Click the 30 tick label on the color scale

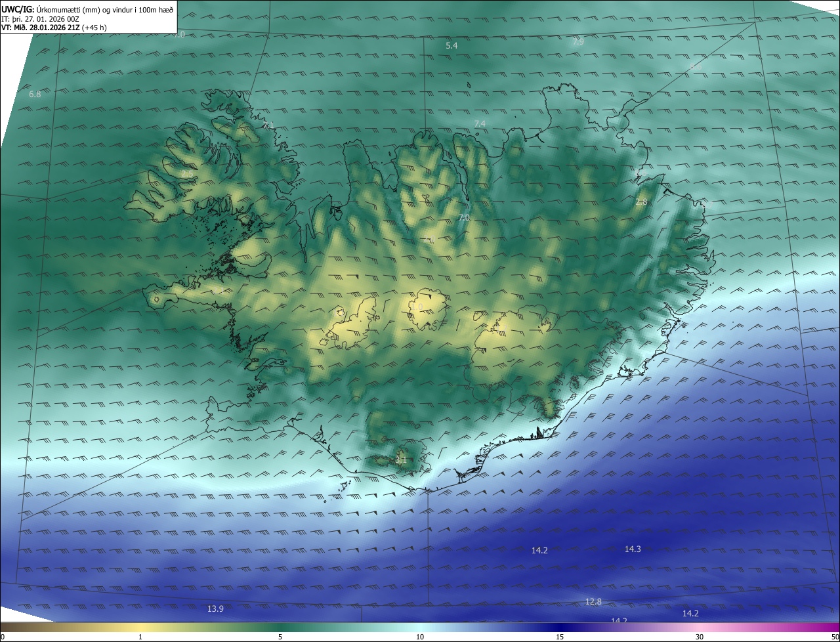pyautogui.click(x=700, y=637)
